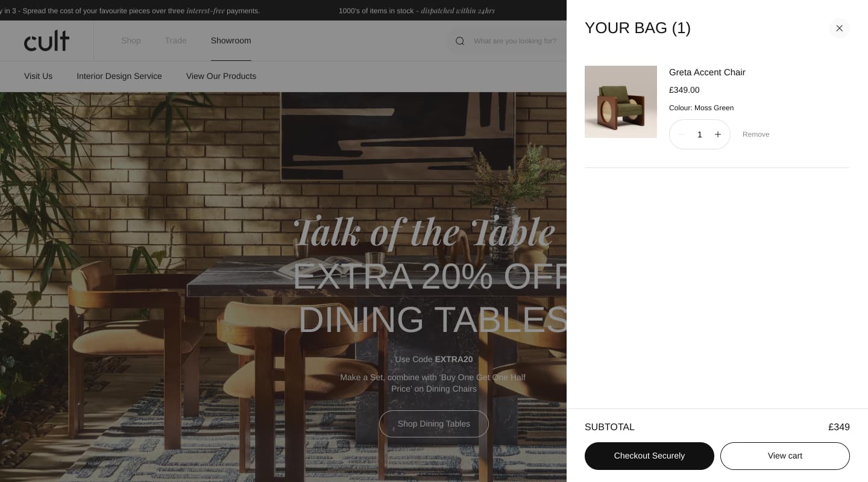Viewport: 868px width, 482px height.
Task: Open Greta Accent Chair product title
Action: [707, 72]
